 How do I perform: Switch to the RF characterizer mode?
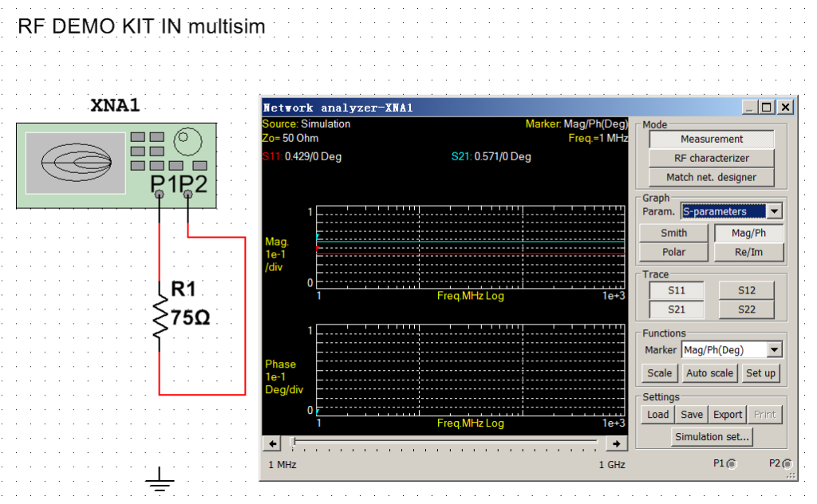pyautogui.click(x=712, y=158)
